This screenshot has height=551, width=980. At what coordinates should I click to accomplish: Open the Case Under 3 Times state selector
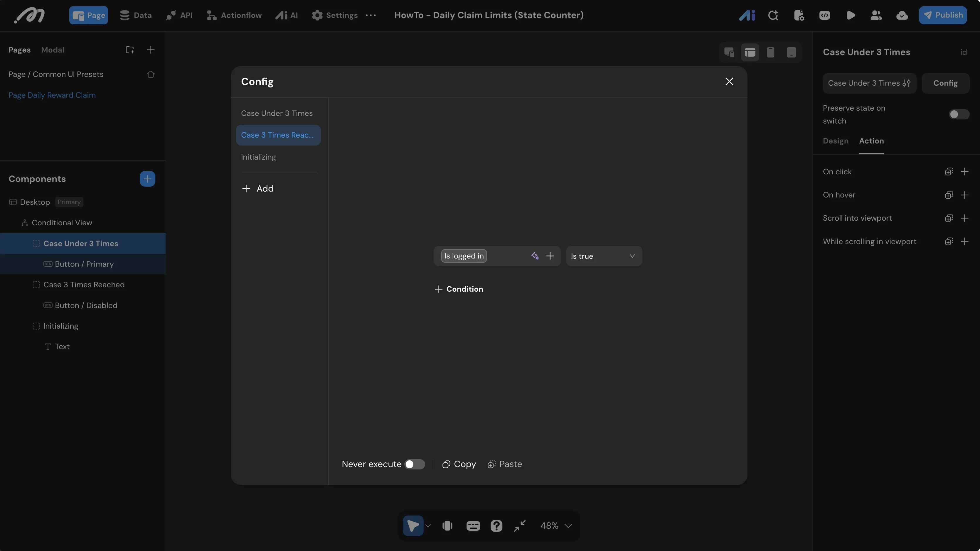pyautogui.click(x=869, y=83)
